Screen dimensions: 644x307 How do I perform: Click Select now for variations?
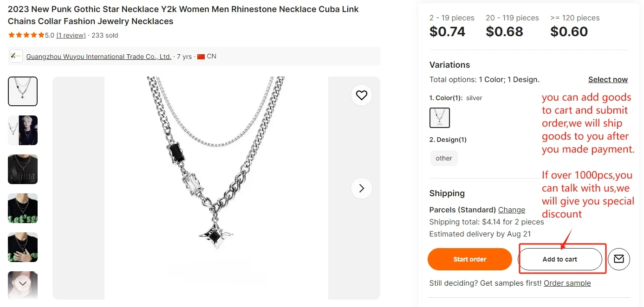(607, 79)
